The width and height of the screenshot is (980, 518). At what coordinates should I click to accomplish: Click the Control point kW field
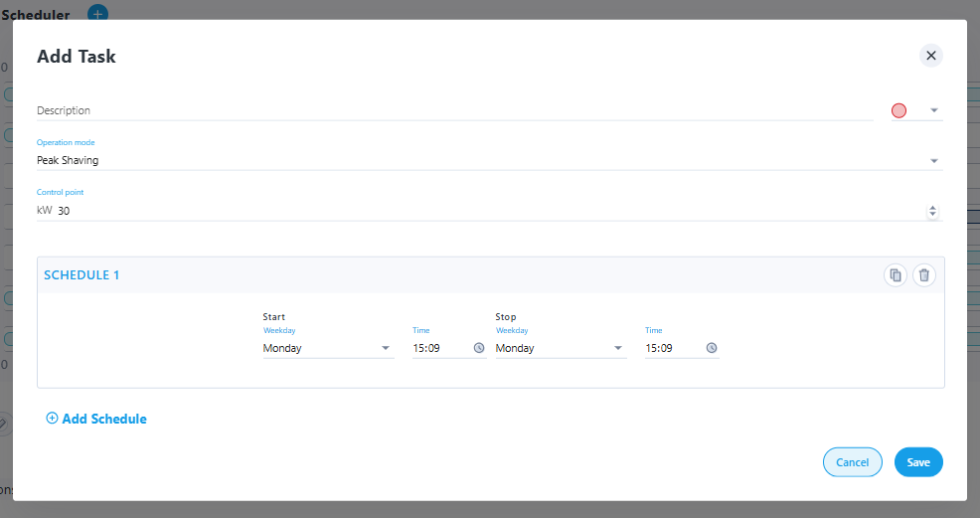[x=489, y=211]
